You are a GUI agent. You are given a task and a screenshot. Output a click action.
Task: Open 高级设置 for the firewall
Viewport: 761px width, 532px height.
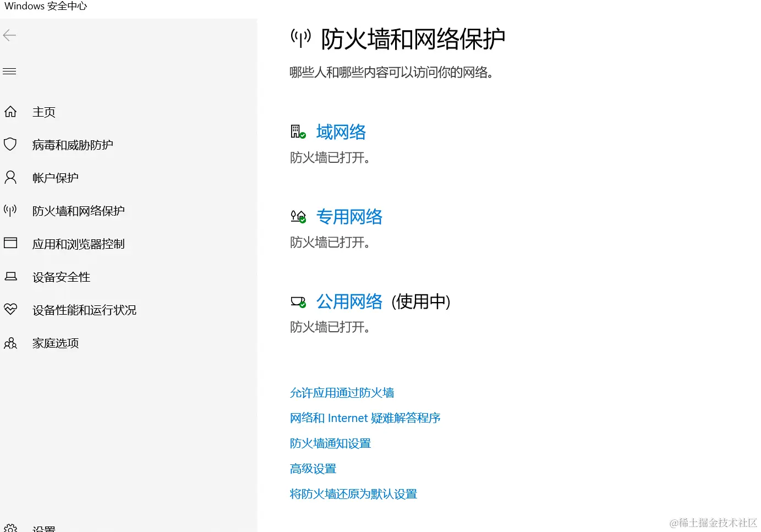313,468
